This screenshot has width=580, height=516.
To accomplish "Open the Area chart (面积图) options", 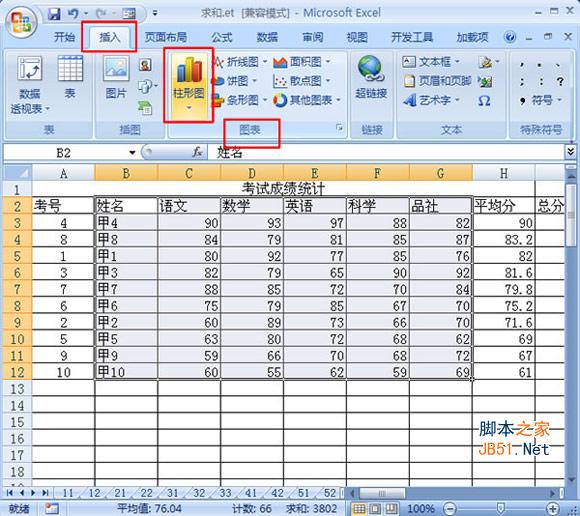I will [302, 62].
